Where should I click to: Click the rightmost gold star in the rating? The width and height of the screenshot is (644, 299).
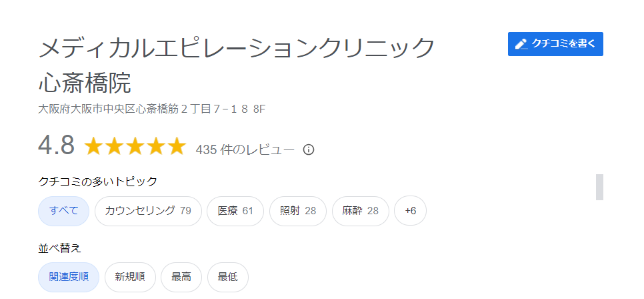point(177,147)
